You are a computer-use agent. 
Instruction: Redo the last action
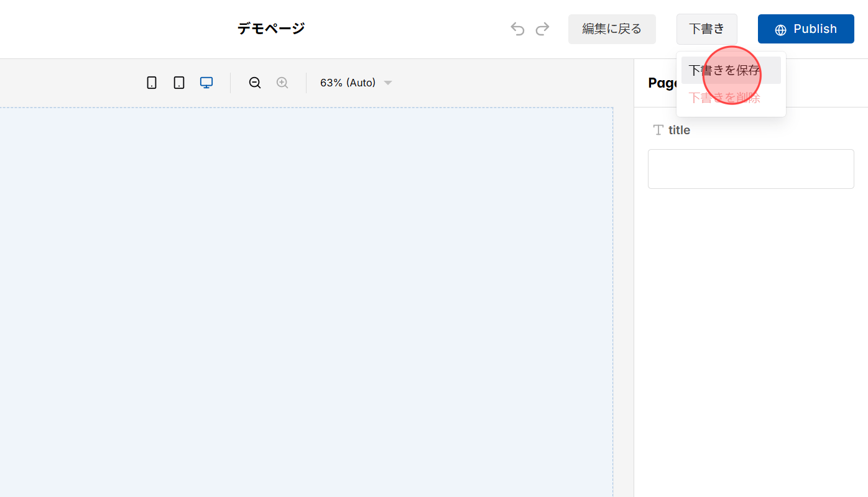(542, 29)
